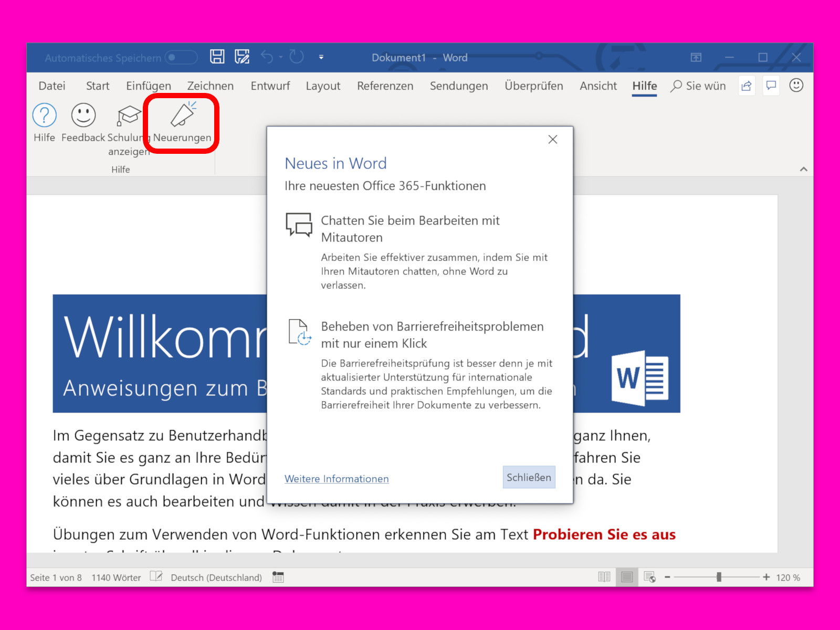Click the chat bubbles coauthoring icon
Image resolution: width=840 pixels, height=630 pixels.
(x=299, y=225)
